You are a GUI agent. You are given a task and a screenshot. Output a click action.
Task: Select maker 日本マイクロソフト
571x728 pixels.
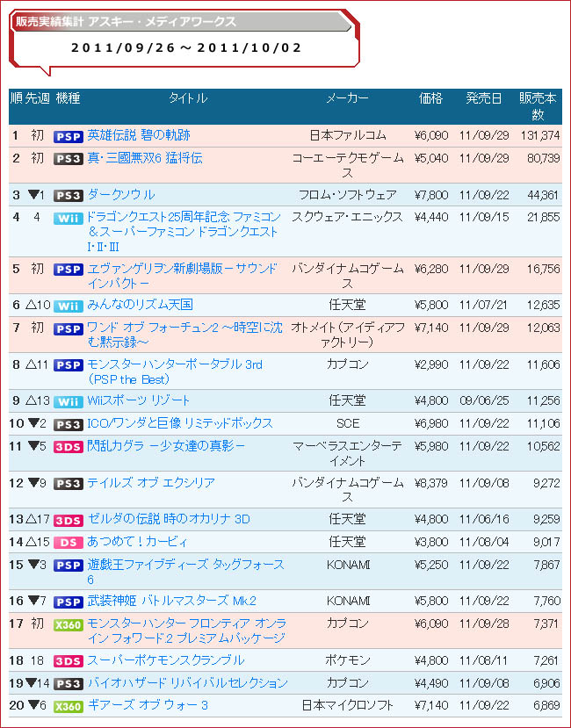(348, 706)
